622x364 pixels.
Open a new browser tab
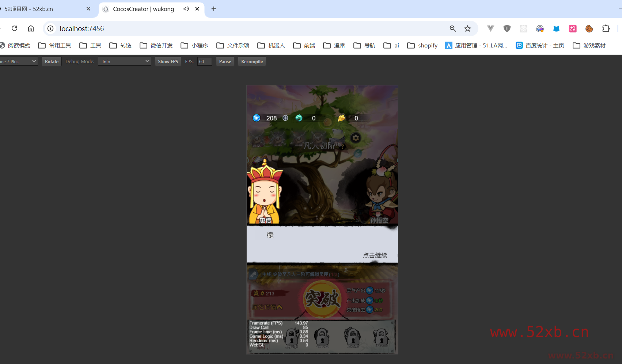pos(214,9)
